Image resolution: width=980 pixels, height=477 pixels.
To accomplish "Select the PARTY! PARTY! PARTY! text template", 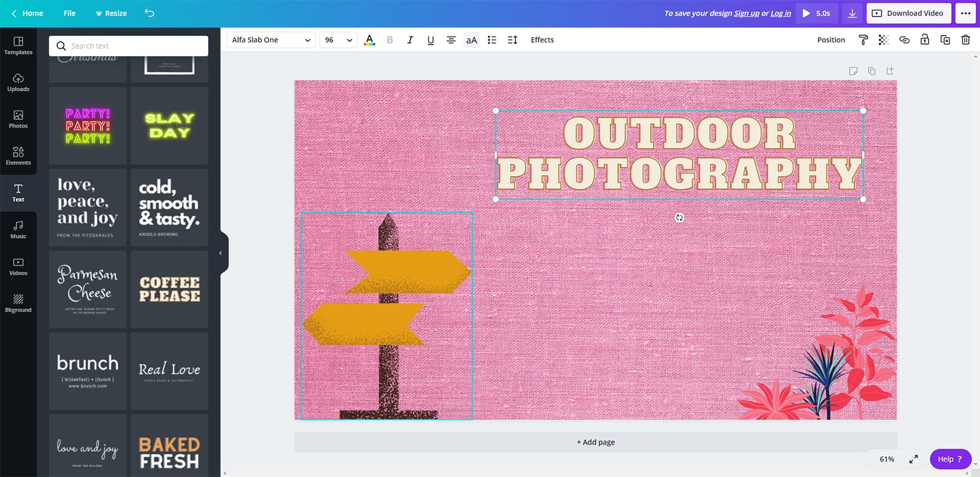I will tap(88, 126).
